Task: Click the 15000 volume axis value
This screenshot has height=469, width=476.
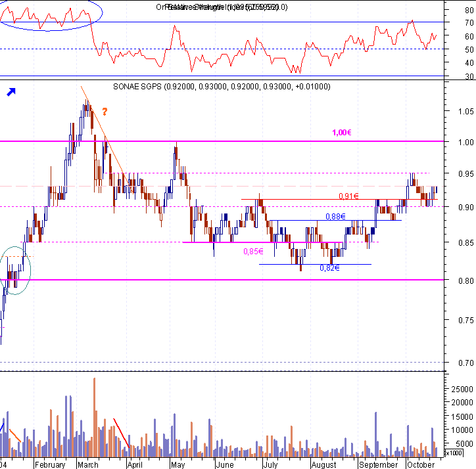Action: [x=462, y=417]
